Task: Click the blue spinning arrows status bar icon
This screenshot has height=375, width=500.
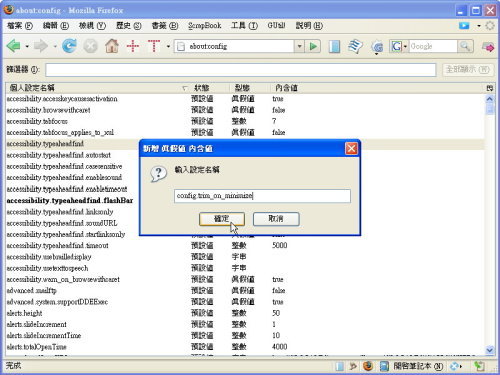Action: click(x=454, y=366)
